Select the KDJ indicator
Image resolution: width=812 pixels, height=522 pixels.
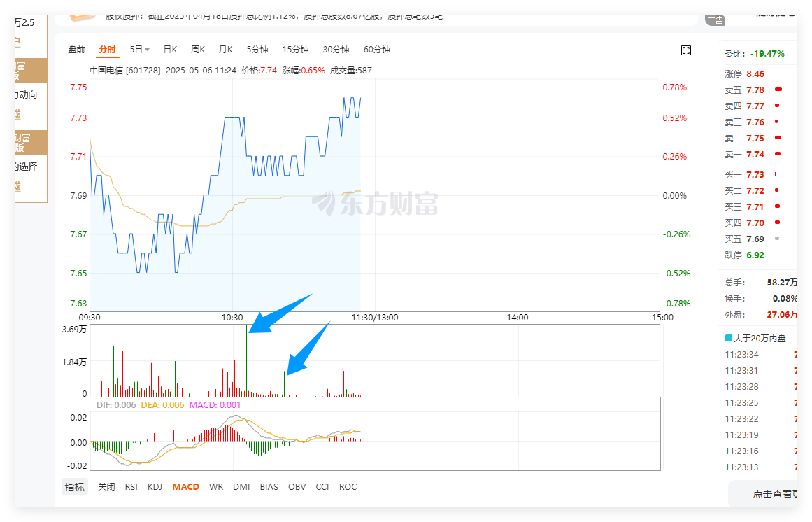(155, 487)
